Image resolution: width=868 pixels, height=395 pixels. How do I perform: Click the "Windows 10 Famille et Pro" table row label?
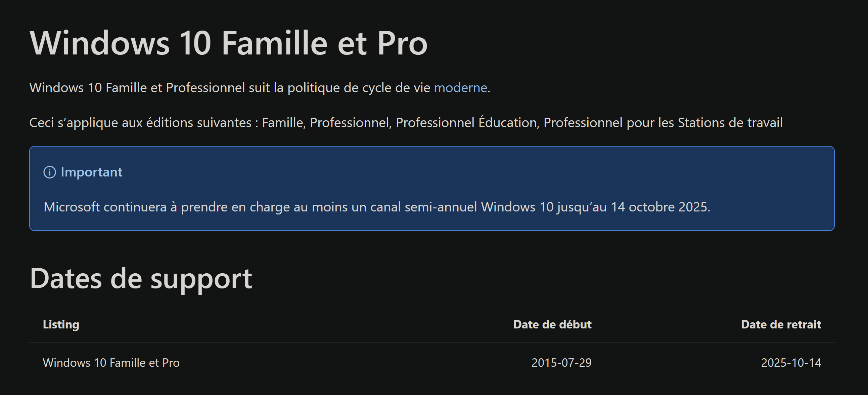tap(111, 363)
